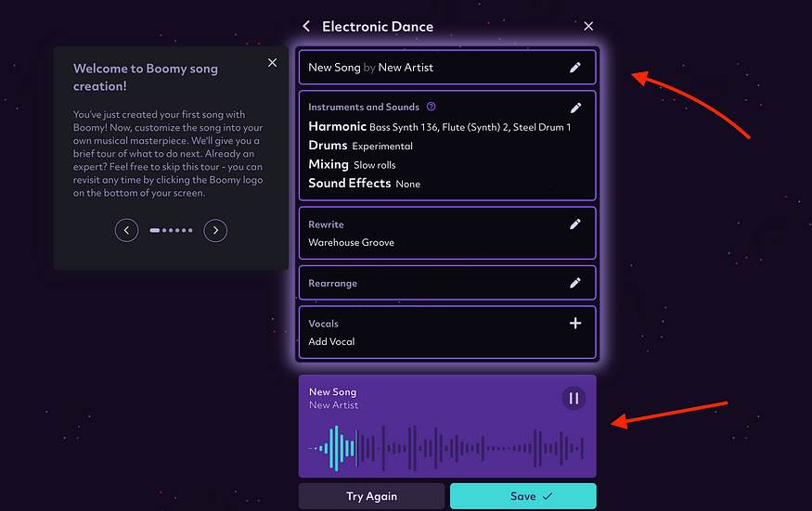Select the Drums Experimental row

[x=360, y=146]
